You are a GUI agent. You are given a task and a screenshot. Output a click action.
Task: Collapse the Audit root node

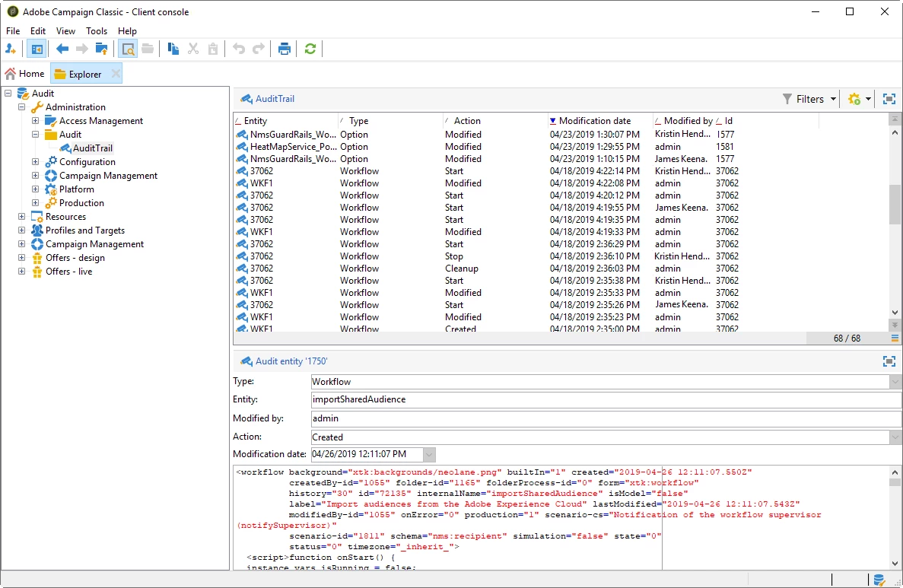8,94
